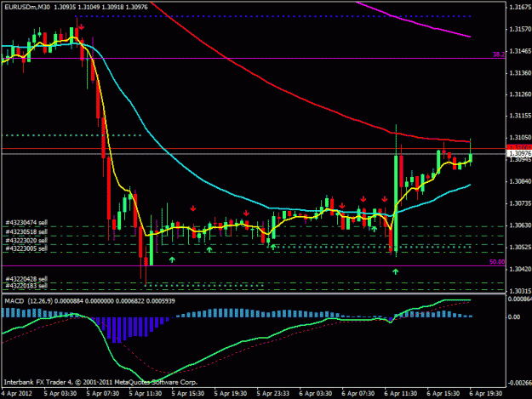Click price axis value 1.31050

click(x=520, y=138)
